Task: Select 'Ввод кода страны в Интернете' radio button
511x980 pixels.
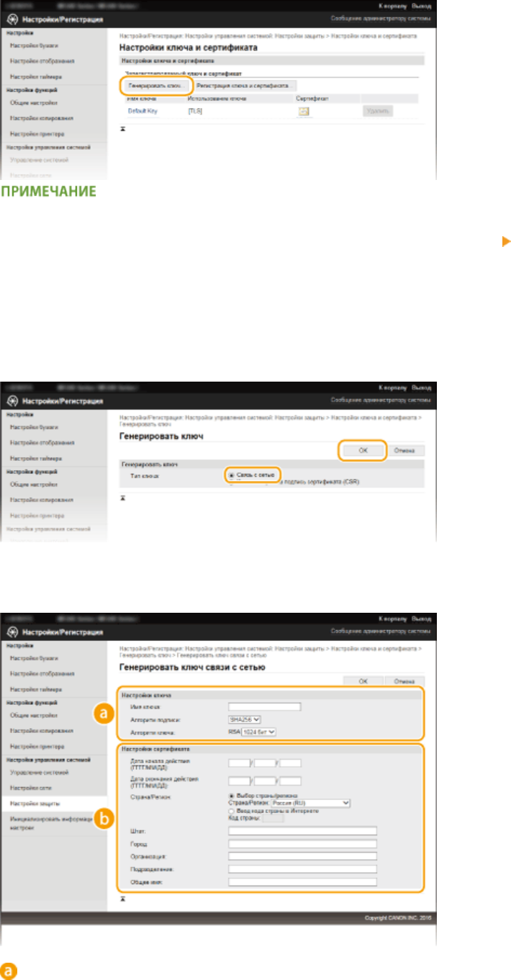Action: click(x=231, y=810)
